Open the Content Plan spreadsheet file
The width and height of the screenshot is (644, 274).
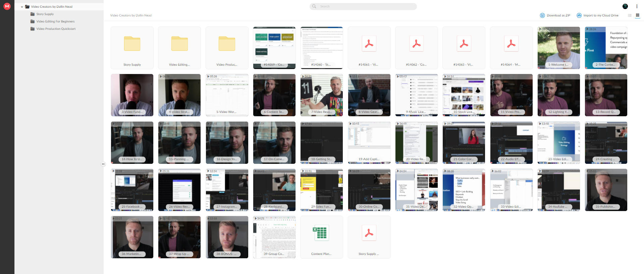click(x=322, y=237)
